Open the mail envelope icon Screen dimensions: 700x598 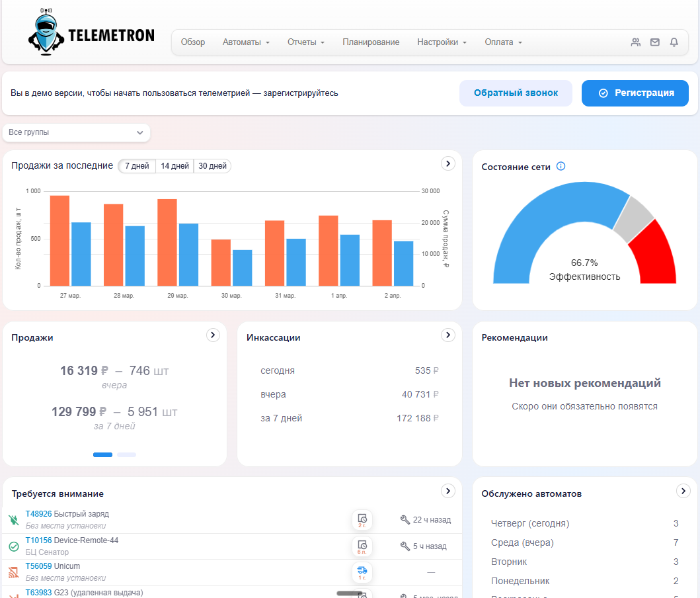point(654,42)
